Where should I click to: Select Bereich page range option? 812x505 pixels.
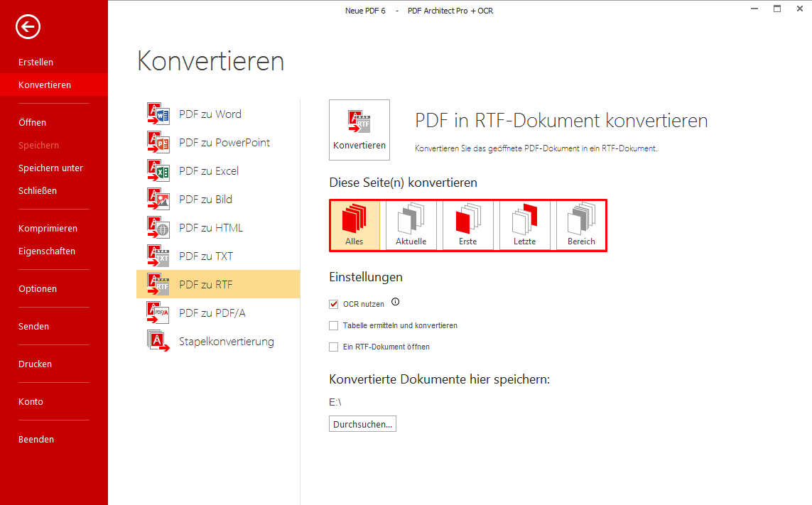coord(580,224)
